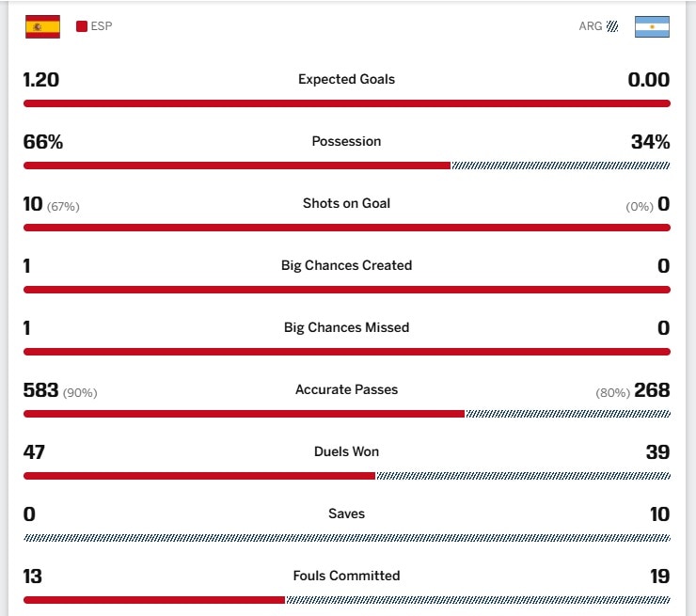
Task: Select the ESP team label
Action: (102, 26)
